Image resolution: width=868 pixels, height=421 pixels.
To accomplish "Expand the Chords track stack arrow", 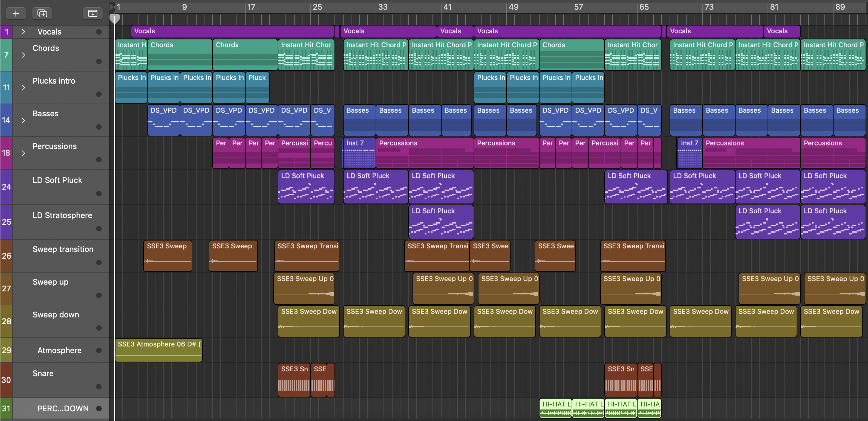I will point(23,55).
